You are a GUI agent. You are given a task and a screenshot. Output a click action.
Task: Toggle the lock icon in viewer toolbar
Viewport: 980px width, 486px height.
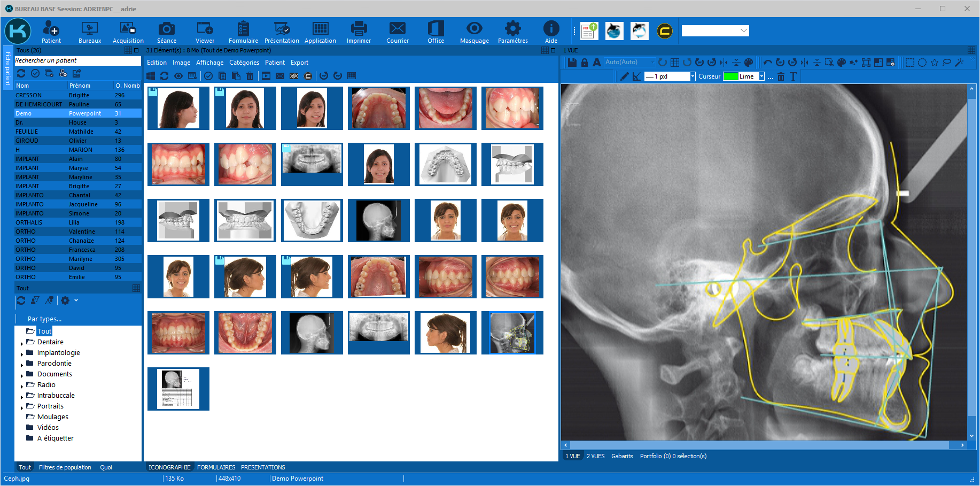coord(584,63)
